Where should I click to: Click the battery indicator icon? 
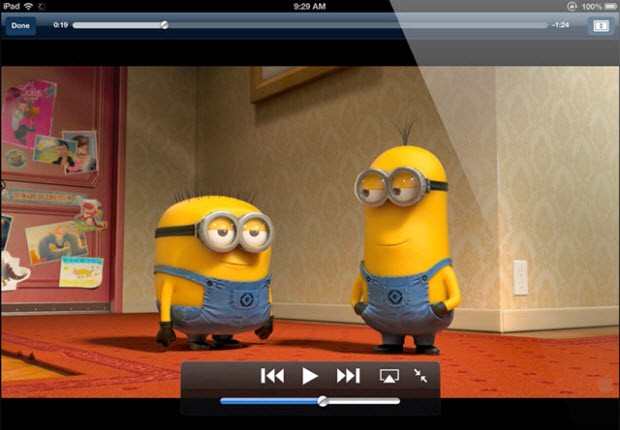pos(609,6)
